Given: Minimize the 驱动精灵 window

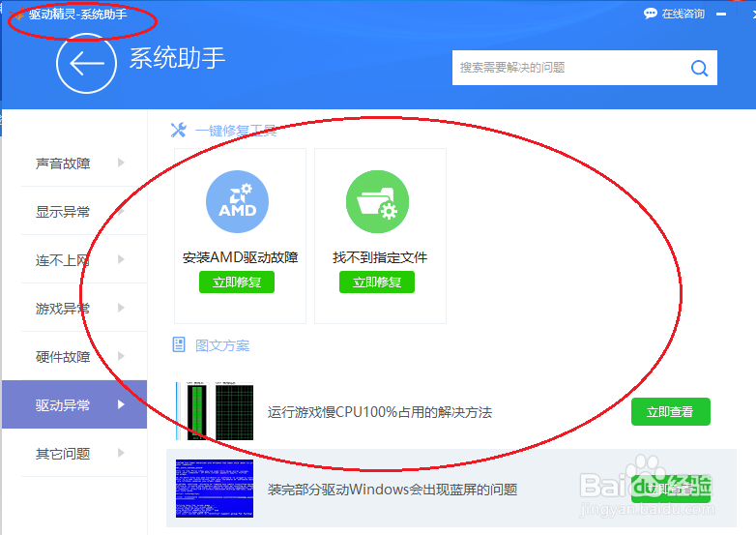Looking at the screenshot, I should pyautogui.click(x=721, y=14).
